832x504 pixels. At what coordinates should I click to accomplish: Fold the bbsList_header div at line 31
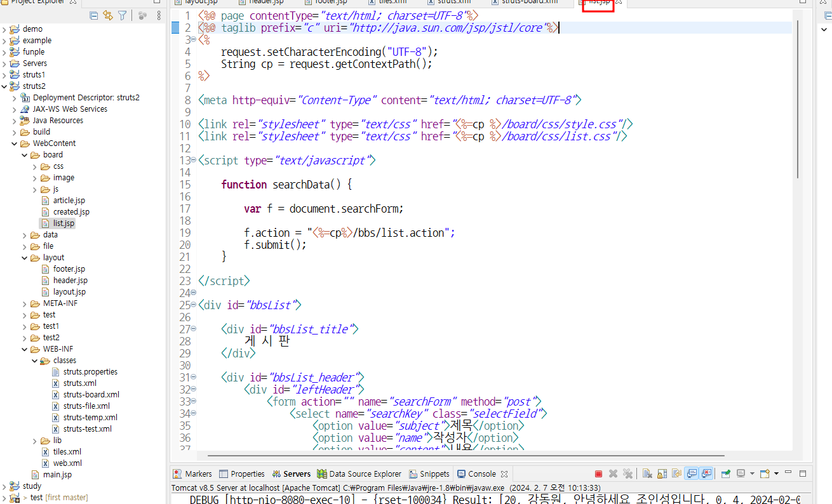pyautogui.click(x=194, y=378)
